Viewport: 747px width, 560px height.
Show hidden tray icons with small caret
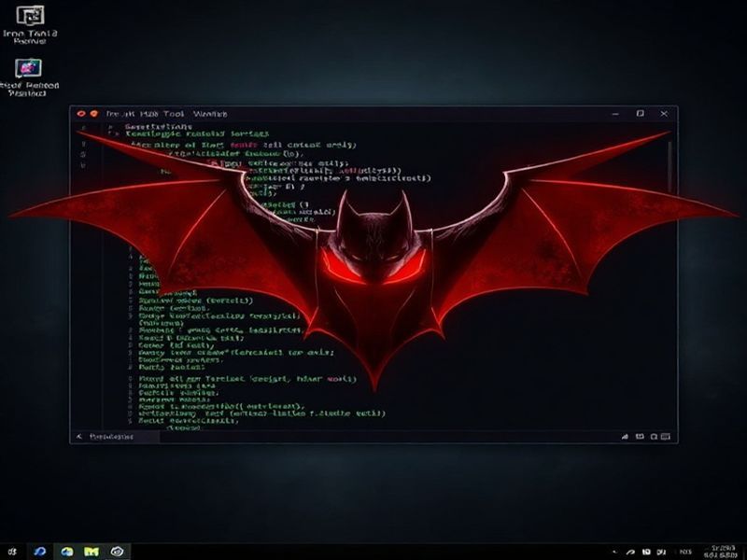point(614,552)
